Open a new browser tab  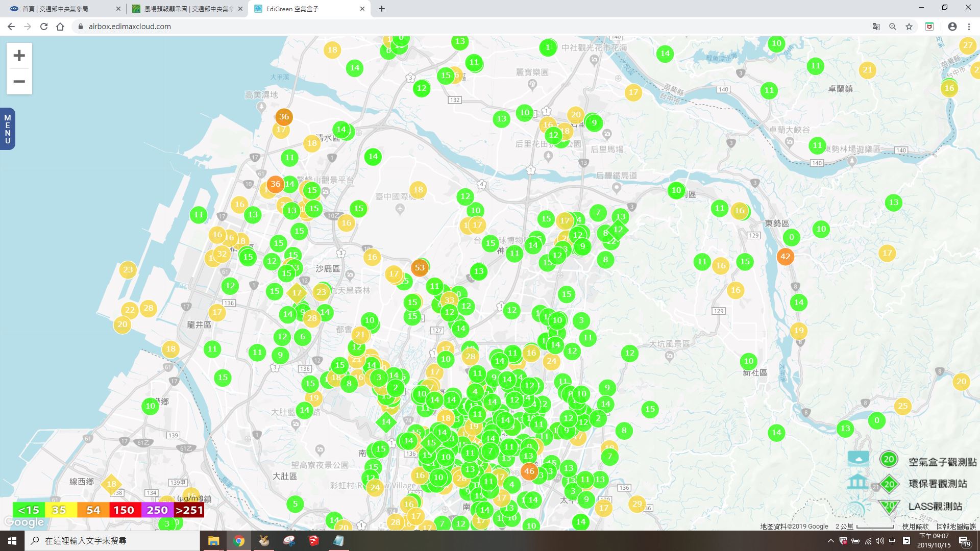381,9
